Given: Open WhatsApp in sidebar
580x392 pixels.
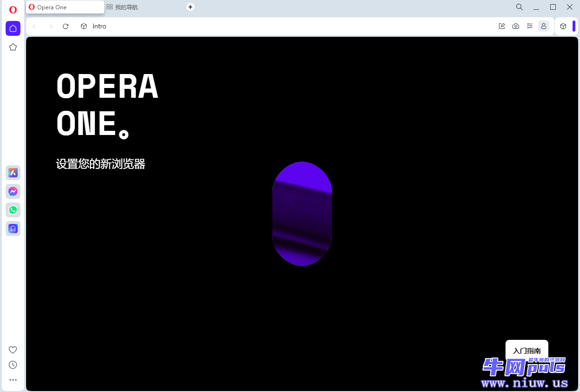Looking at the screenshot, I should coord(13,210).
